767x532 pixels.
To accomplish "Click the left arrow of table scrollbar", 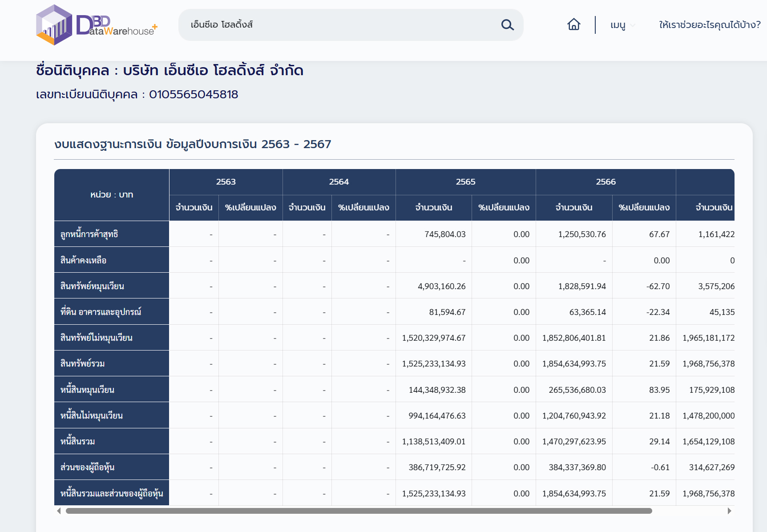I will pyautogui.click(x=59, y=511).
